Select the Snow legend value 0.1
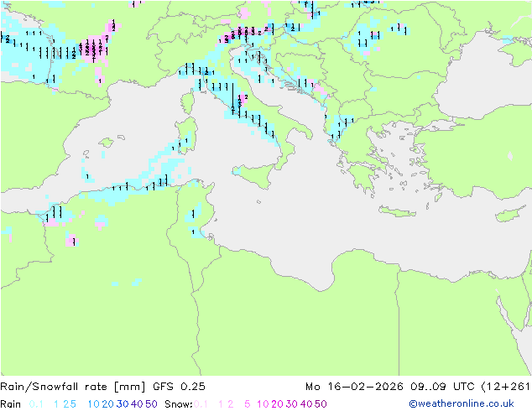The image size is (532, 411). pyautogui.click(x=201, y=404)
